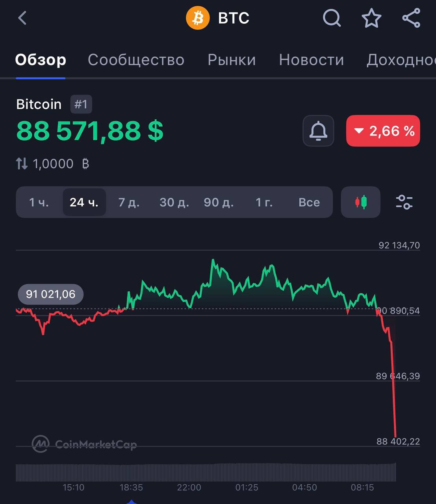Tap the currency swap arrows icon

(22, 163)
